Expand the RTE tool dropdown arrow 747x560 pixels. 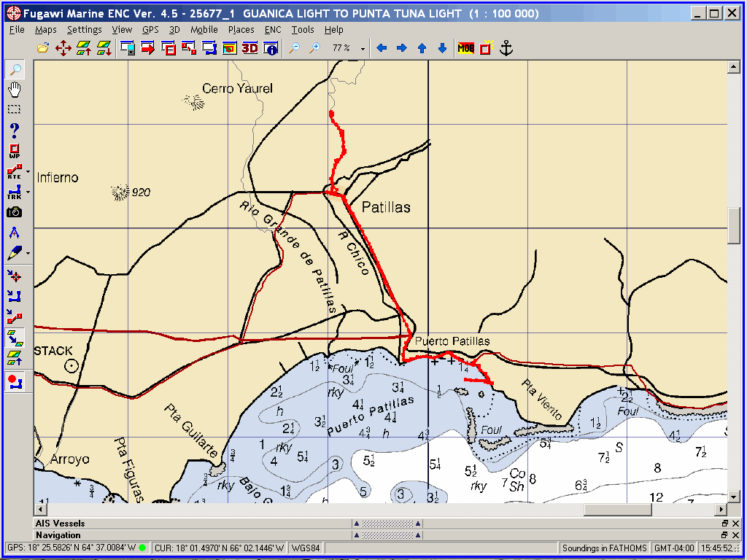[x=28, y=171]
